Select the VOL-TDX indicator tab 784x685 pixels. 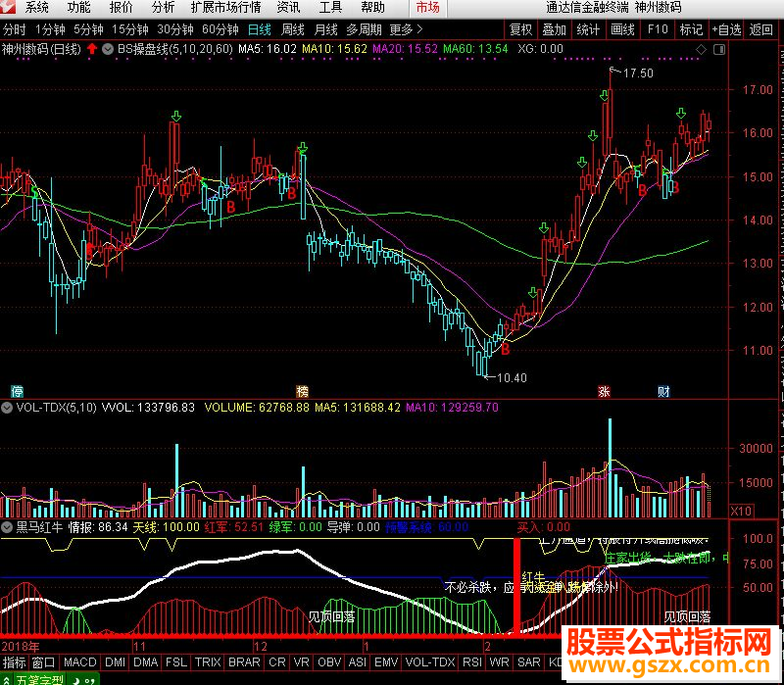tap(430, 662)
